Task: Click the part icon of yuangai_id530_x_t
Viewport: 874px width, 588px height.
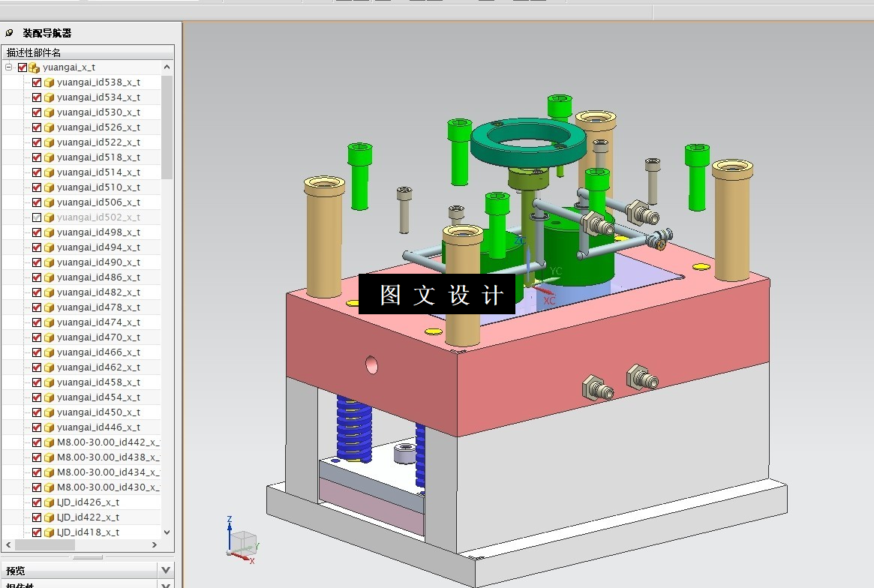Action: (x=49, y=112)
